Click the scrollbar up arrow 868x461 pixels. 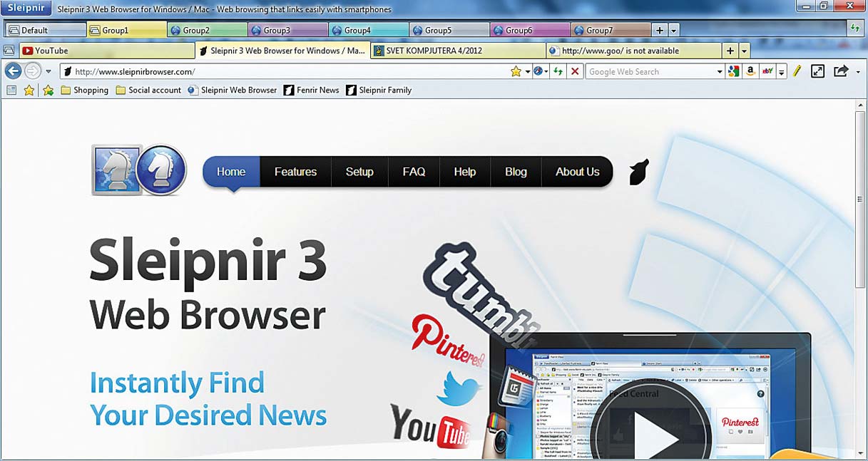[x=861, y=106]
